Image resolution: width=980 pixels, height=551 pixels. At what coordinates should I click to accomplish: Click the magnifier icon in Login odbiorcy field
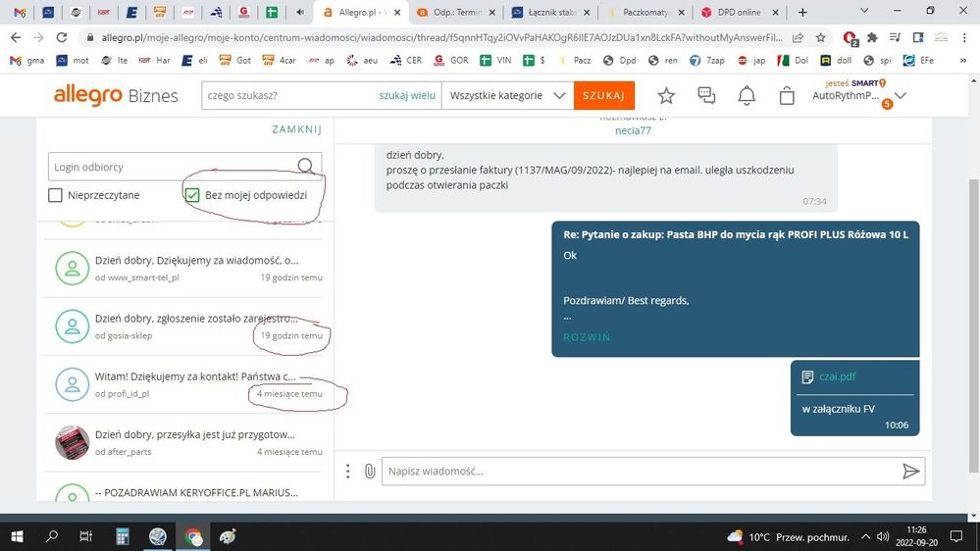click(x=306, y=166)
